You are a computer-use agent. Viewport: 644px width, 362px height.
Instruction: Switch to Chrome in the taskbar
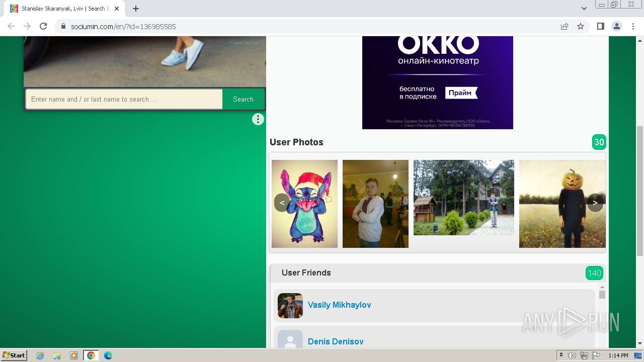click(91, 355)
